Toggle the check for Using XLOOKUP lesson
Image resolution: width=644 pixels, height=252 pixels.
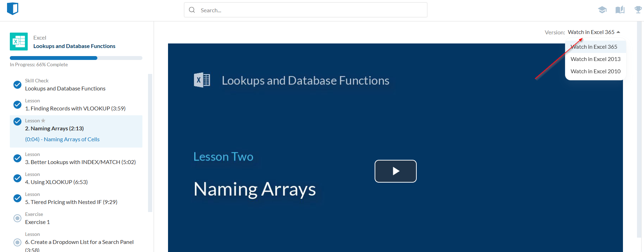click(x=17, y=178)
